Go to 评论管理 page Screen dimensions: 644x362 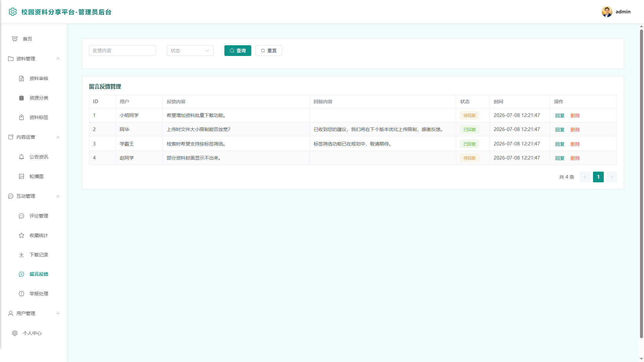[34, 216]
